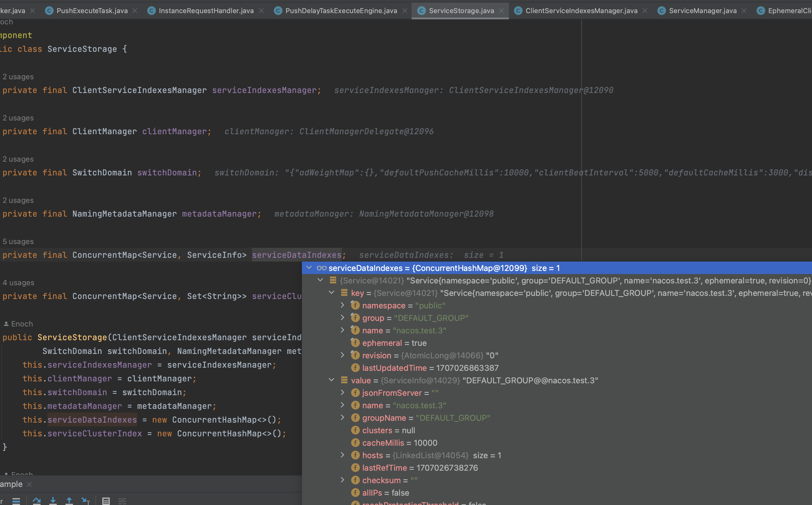The image size is (812, 505).
Task: Click '2 usages' hint above metadataManager field
Action: [x=18, y=200]
